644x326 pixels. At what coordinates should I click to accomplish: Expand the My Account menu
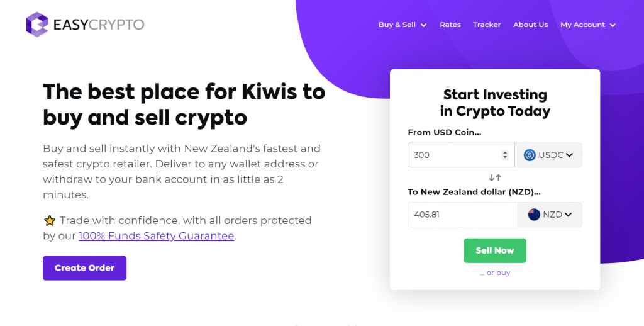[x=588, y=25]
